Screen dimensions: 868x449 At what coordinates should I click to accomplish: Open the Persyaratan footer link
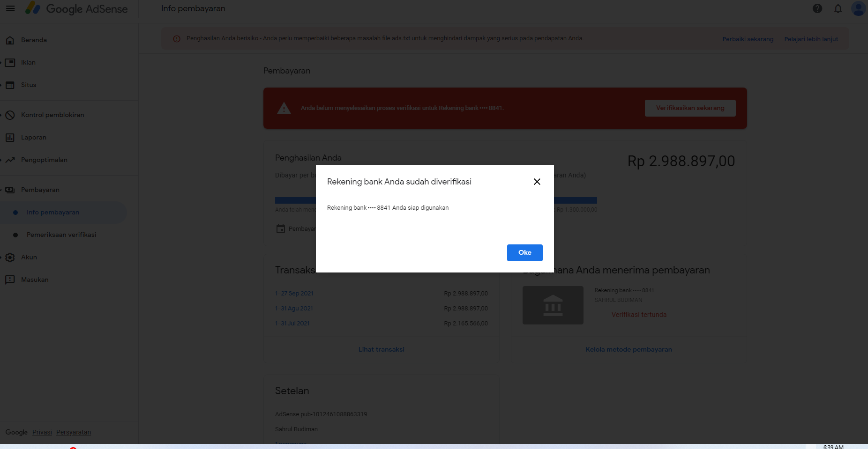pyautogui.click(x=74, y=432)
